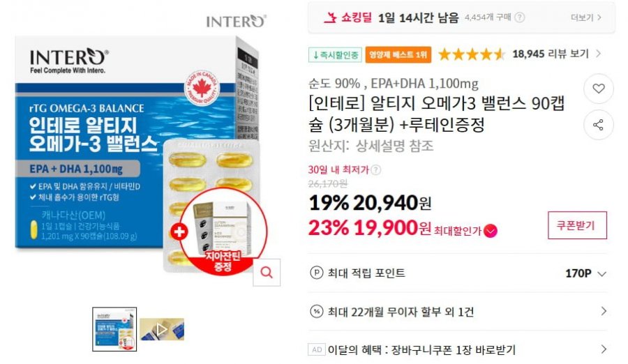
Task: Click the 쿠폰받기 button
Action: pos(577,225)
